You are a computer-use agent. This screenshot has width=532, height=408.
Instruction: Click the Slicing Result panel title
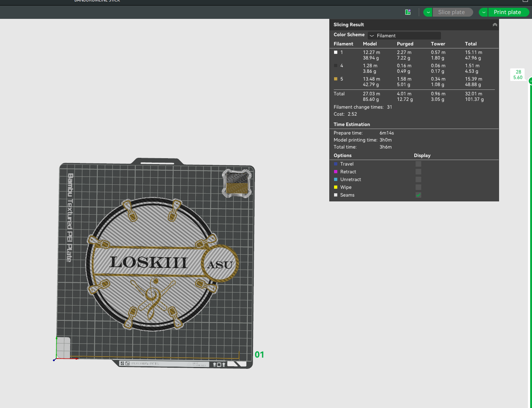pos(349,25)
